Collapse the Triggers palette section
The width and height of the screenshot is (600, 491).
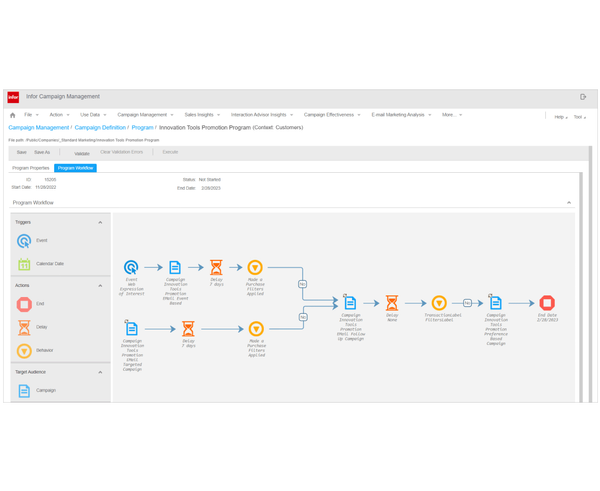100,222
